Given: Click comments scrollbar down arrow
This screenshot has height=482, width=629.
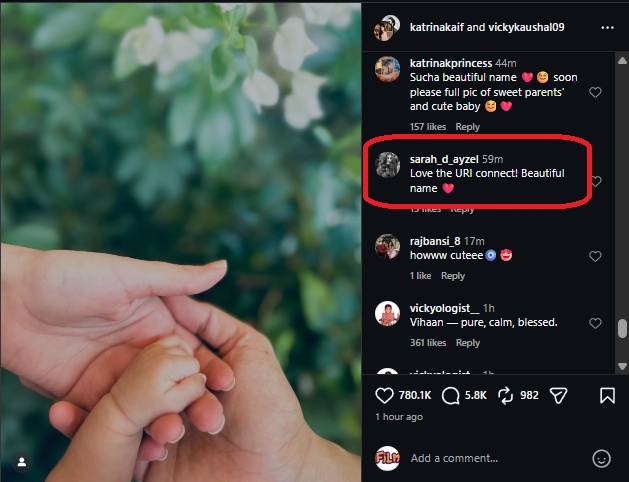Looking at the screenshot, I should tap(622, 366).
